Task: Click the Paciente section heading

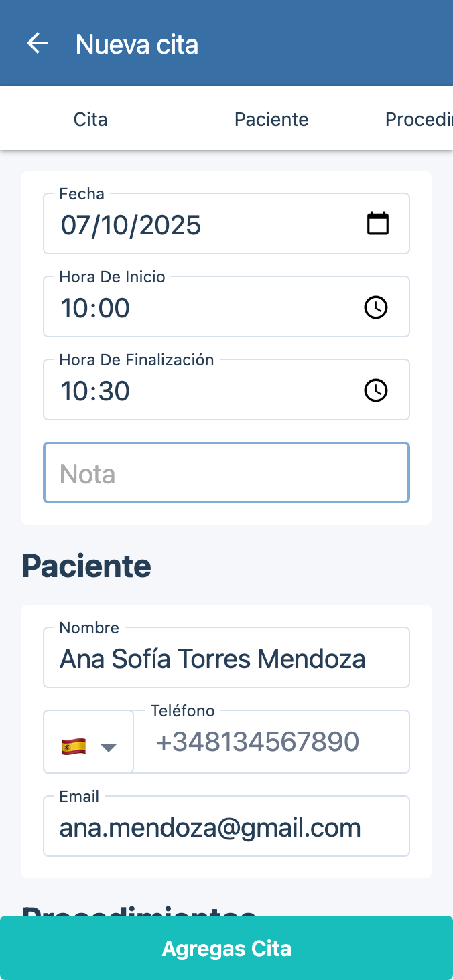Action: (x=86, y=566)
